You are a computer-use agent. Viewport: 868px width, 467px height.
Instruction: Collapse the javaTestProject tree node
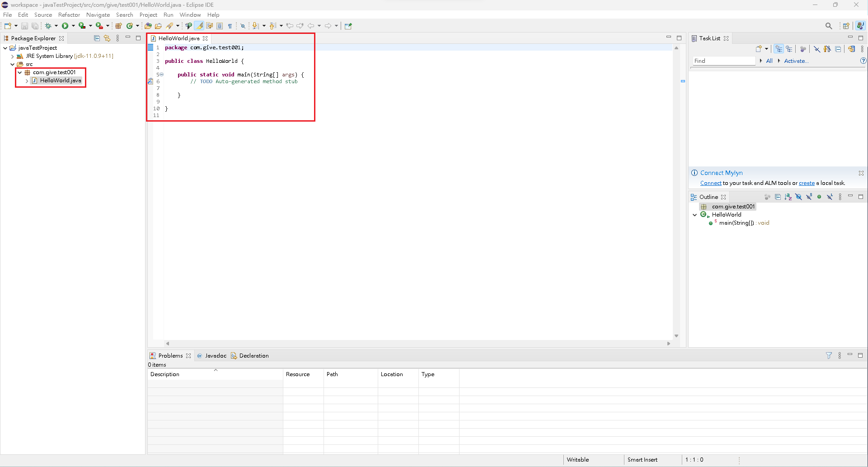click(x=5, y=48)
